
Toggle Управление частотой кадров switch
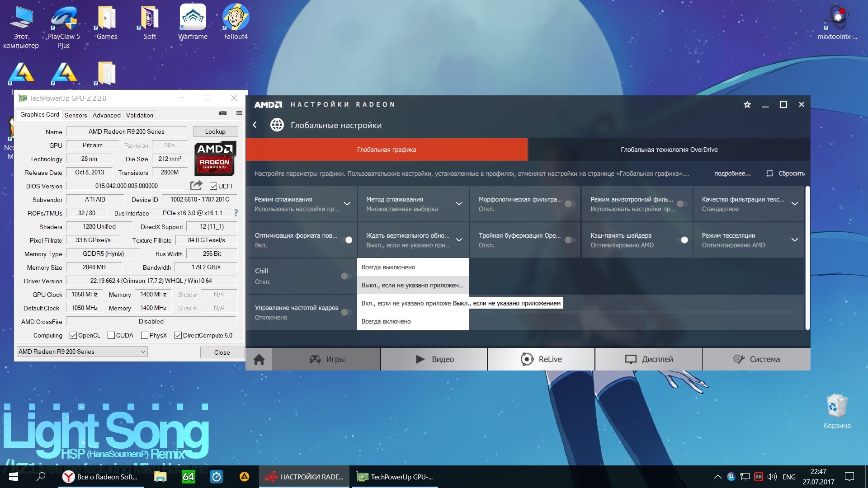[346, 312]
